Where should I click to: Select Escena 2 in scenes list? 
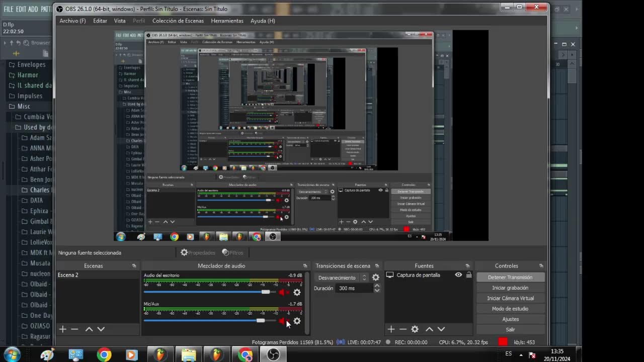click(x=97, y=275)
